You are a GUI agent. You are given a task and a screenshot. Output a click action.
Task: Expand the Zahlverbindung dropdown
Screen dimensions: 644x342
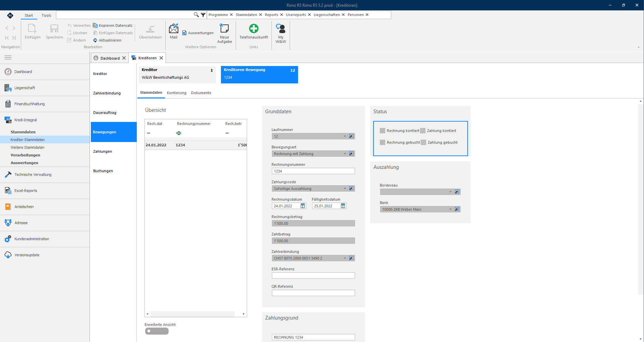(345, 258)
